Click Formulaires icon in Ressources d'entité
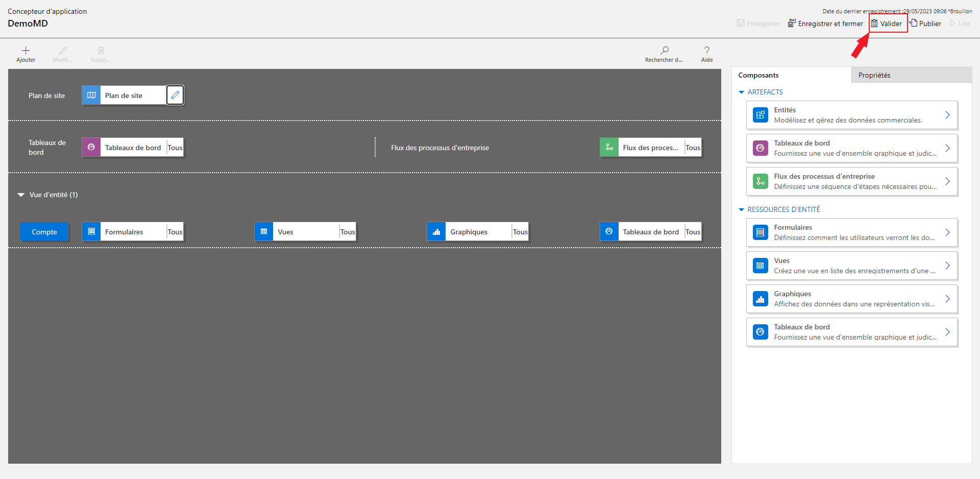The width and height of the screenshot is (980, 479). pos(761,232)
